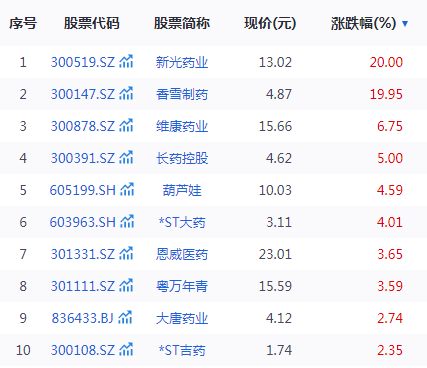Open chart icon beside 300519.SZ
Screen dimensions: 427x368
(126, 62)
